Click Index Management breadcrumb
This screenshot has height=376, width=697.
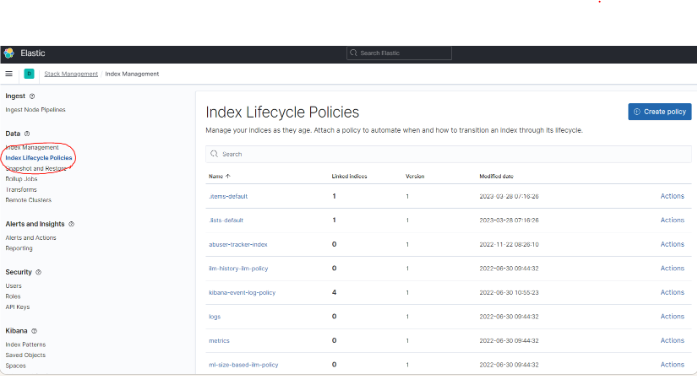pyautogui.click(x=132, y=74)
